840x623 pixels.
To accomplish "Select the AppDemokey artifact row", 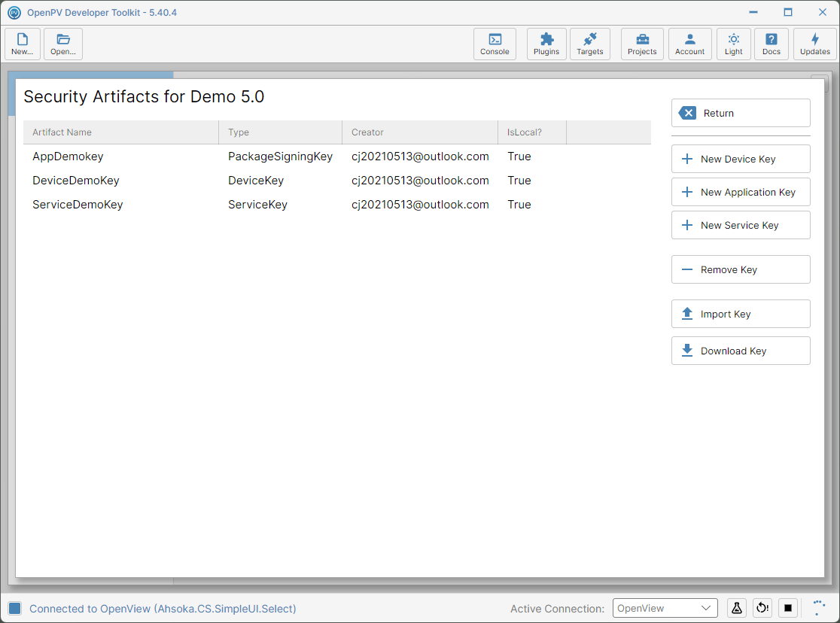I will click(x=337, y=157).
